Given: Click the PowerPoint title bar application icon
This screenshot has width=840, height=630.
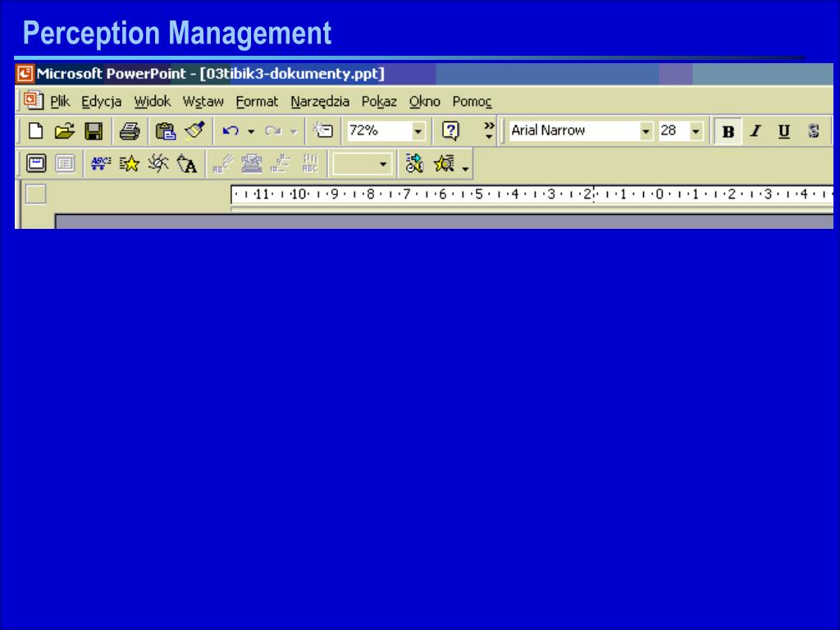Looking at the screenshot, I should (25, 74).
